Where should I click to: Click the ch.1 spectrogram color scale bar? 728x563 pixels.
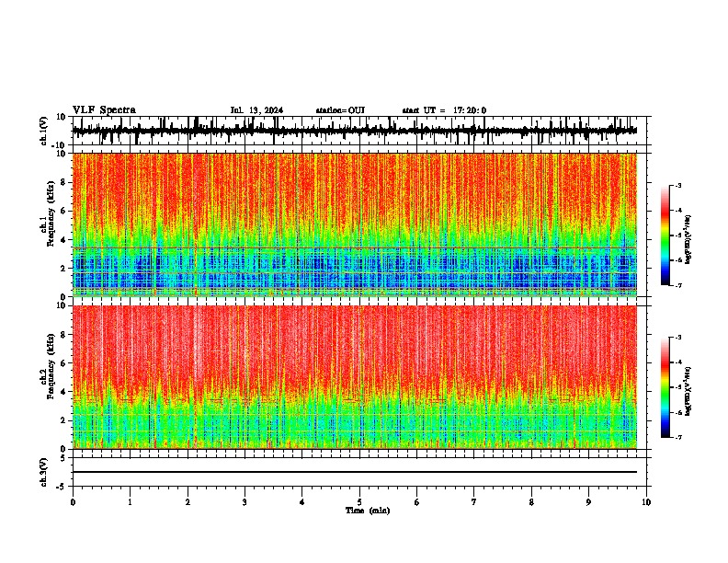(665, 236)
